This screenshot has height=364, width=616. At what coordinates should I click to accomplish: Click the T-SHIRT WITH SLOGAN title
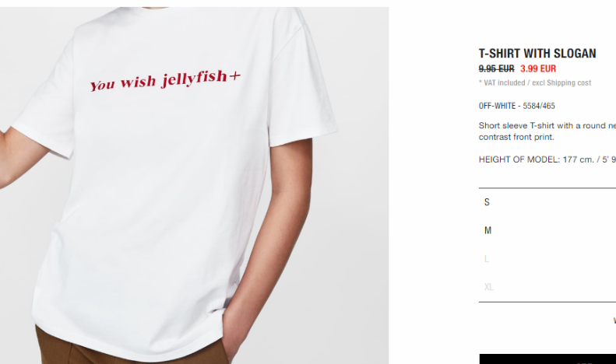(537, 54)
